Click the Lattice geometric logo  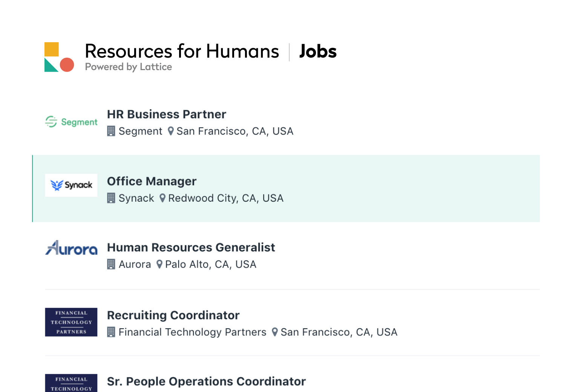[x=59, y=57]
